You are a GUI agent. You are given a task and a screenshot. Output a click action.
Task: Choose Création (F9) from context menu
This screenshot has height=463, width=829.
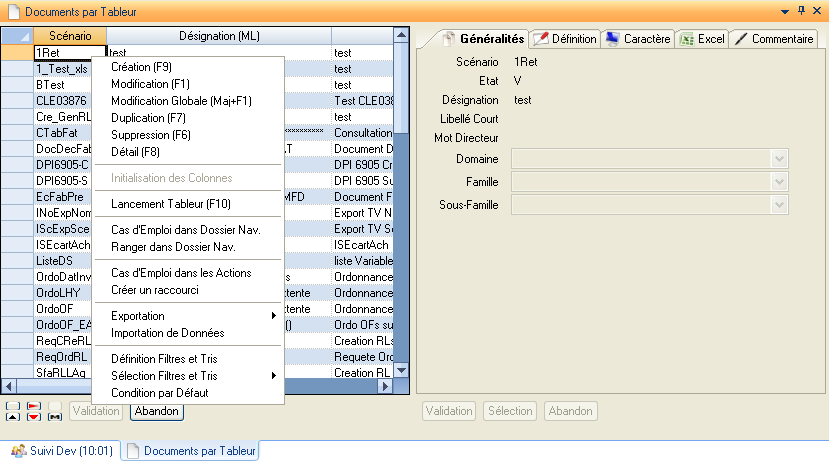coord(141,67)
